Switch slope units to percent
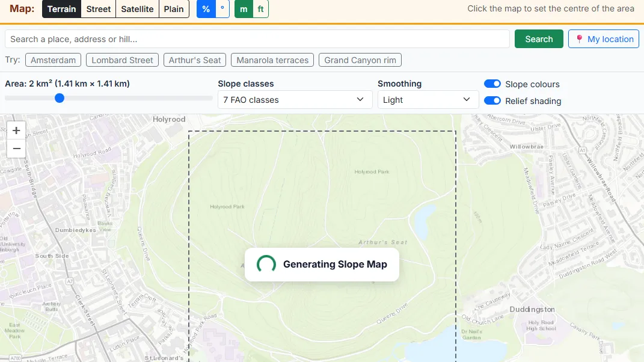The width and height of the screenshot is (644, 362). point(206,9)
